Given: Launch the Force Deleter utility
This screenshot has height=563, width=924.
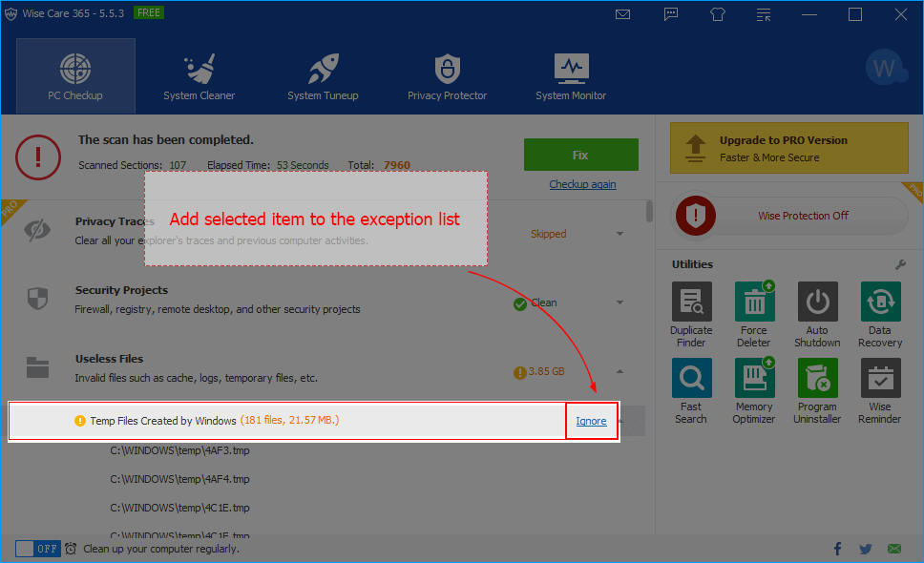Looking at the screenshot, I should (753, 314).
